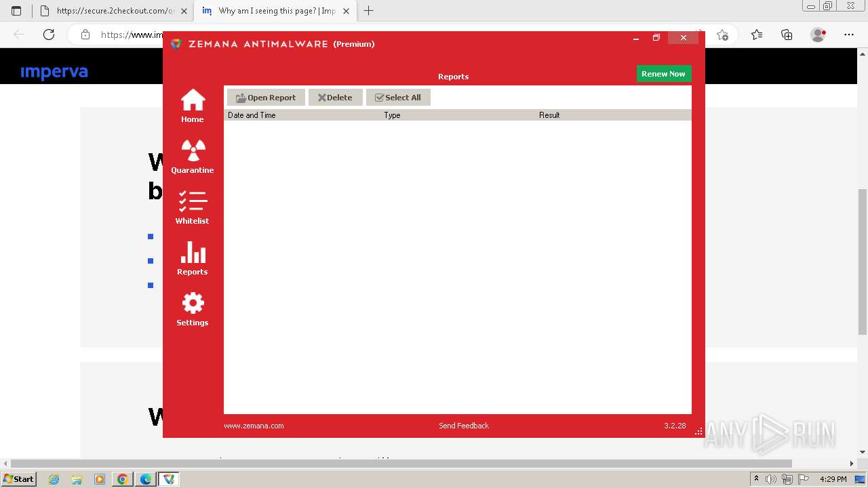
Task: Open the Quarantine section
Action: point(193,157)
